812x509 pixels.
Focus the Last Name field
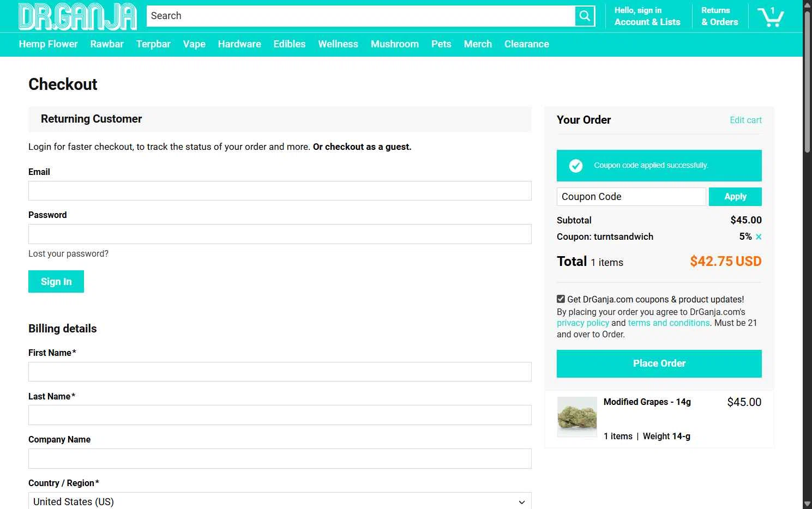[280, 415]
